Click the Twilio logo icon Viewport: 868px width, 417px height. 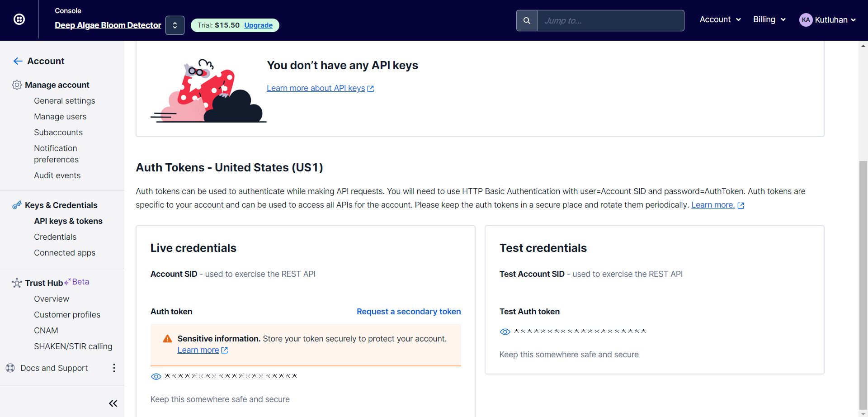[19, 19]
